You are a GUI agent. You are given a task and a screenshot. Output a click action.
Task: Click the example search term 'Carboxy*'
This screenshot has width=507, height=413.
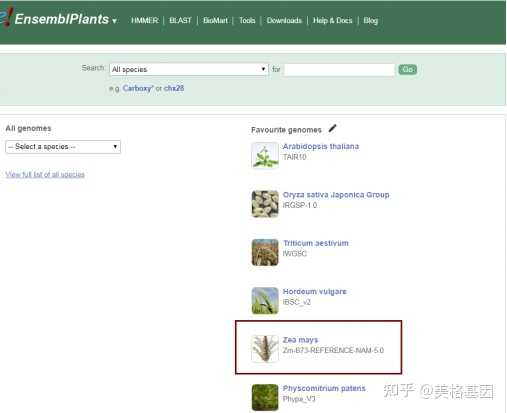(x=138, y=88)
